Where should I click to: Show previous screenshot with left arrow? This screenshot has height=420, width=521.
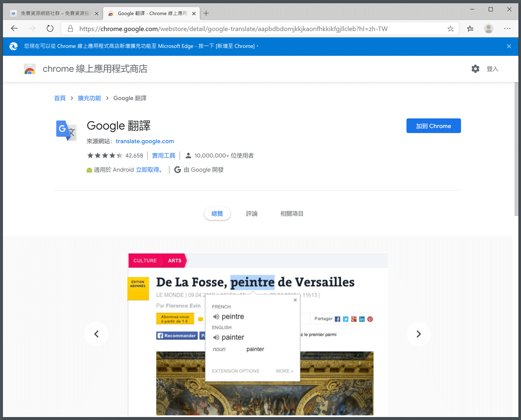tap(96, 334)
